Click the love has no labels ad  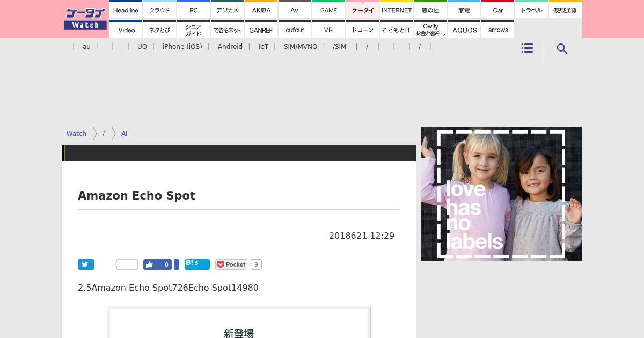click(501, 194)
